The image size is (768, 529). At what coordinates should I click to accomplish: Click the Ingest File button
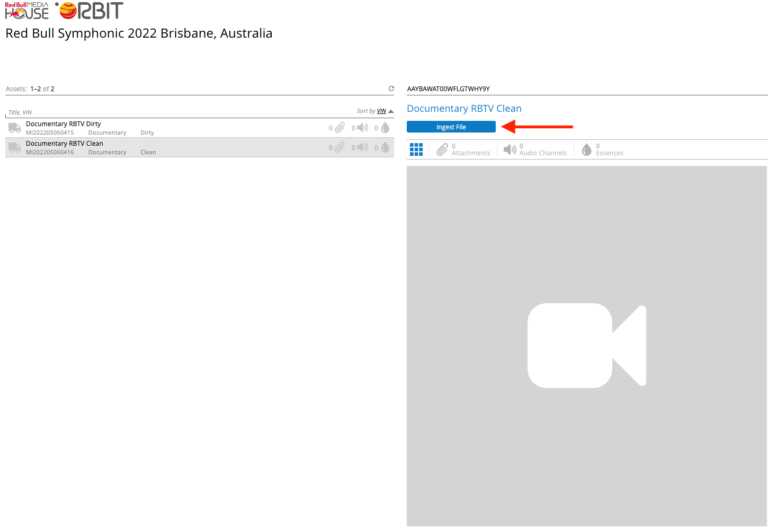coord(451,127)
